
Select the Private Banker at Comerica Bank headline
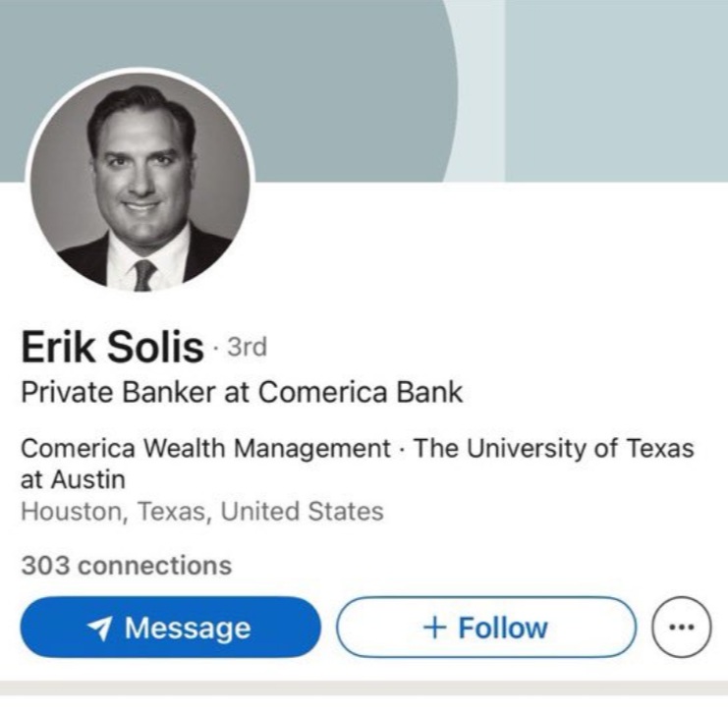(x=242, y=392)
